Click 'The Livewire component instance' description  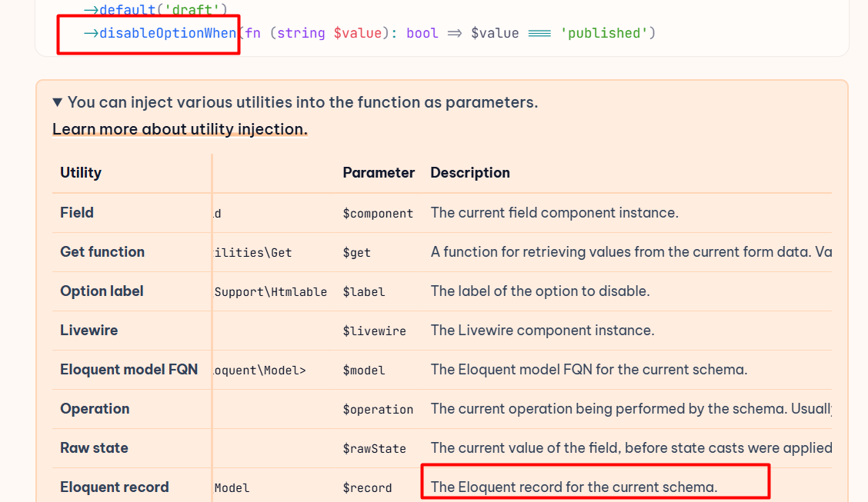coord(542,331)
